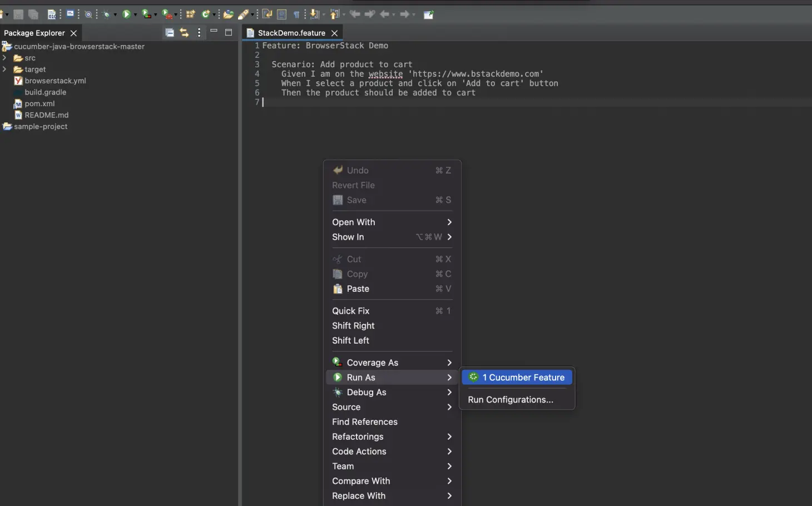Click Find References in the context menu

click(364, 422)
